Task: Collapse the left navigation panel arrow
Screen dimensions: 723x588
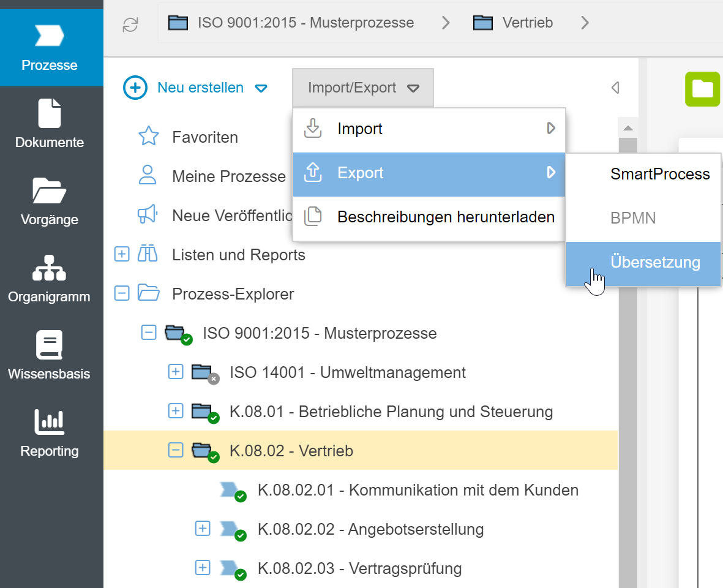Action: (x=615, y=88)
